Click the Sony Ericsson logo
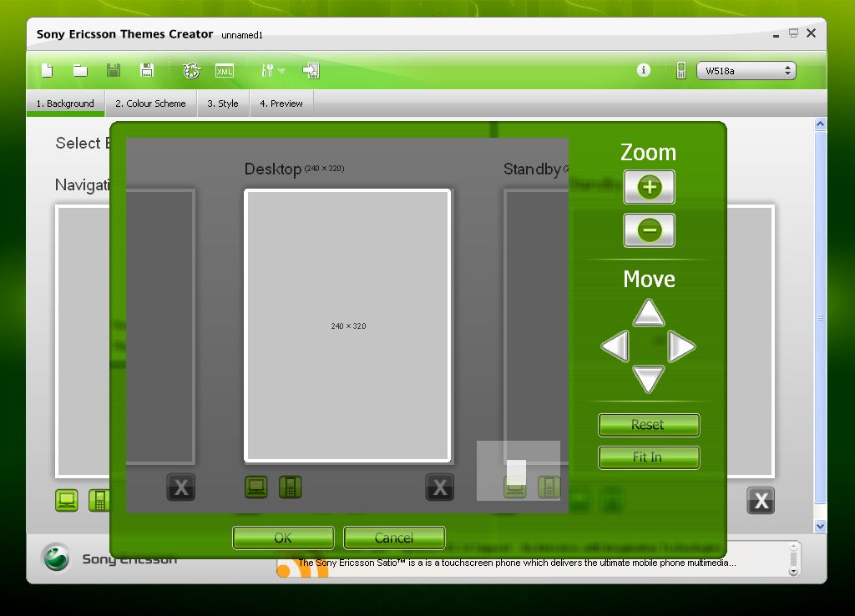 [56, 558]
